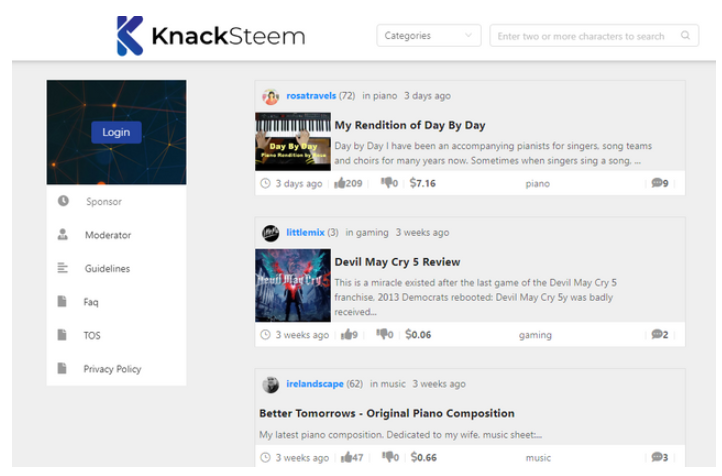This screenshot has width=722, height=476.
Task: Click irelandscape avatar image
Action: [x=270, y=384]
